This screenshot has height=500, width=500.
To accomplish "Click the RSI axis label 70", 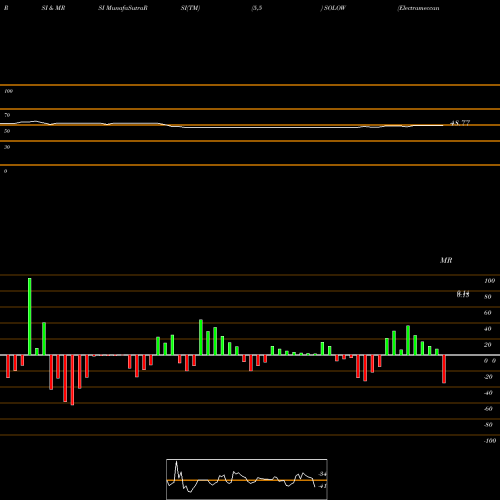I will (7, 115).
